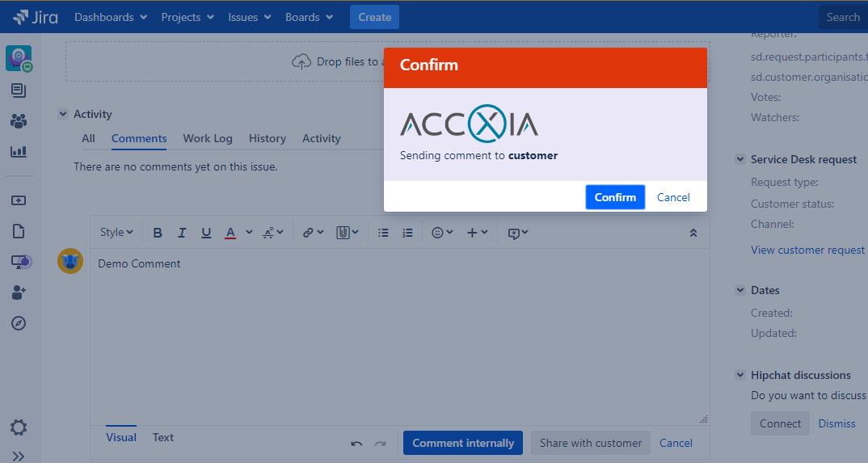
Task: Switch editor to Text mode
Action: pyautogui.click(x=163, y=437)
